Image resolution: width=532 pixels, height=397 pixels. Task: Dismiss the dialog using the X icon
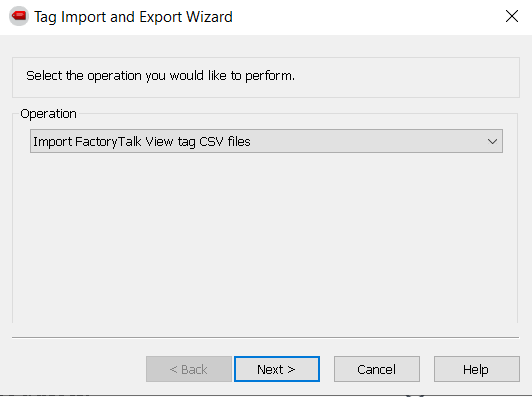pos(512,16)
